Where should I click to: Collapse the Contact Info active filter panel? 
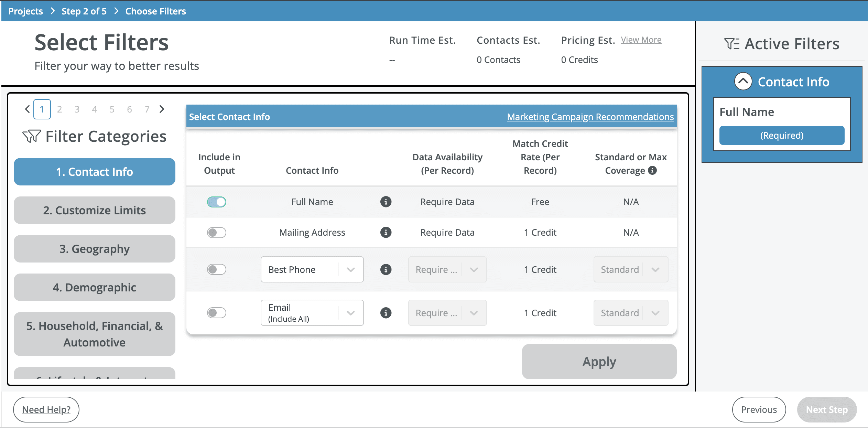(x=742, y=82)
